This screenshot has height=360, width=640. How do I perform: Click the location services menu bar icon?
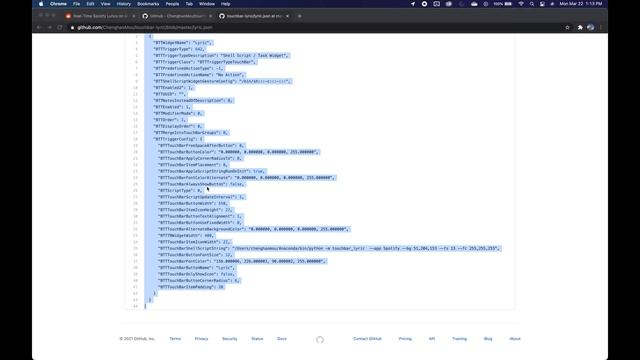click(x=413, y=4)
